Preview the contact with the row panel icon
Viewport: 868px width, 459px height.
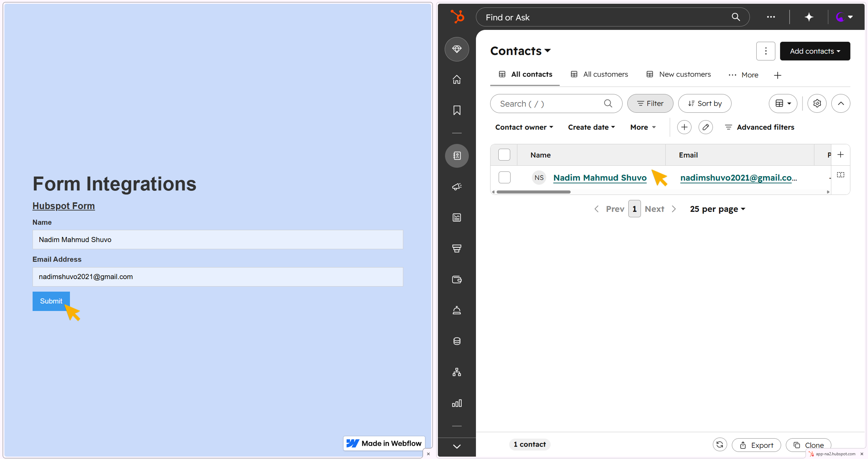click(x=841, y=175)
